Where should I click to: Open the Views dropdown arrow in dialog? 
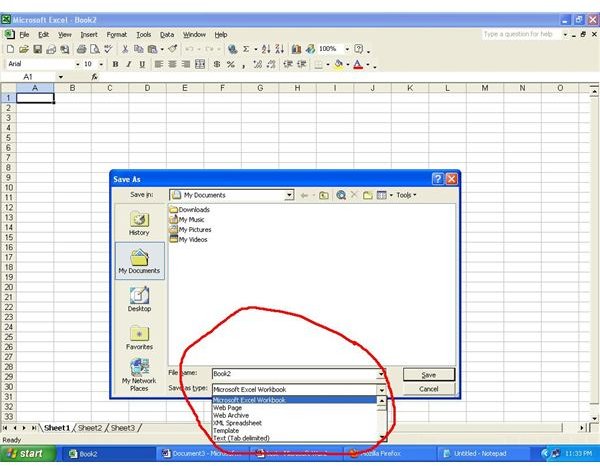[x=391, y=196]
